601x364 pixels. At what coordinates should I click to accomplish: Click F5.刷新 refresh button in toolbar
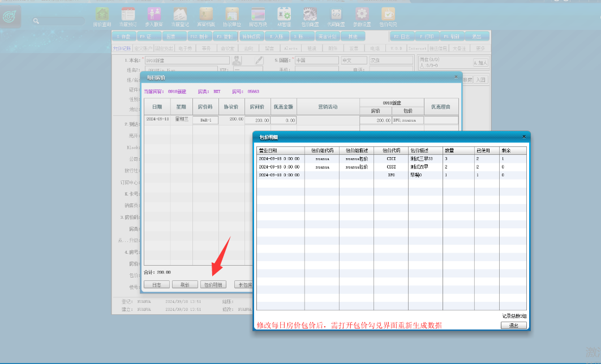[x=452, y=36]
